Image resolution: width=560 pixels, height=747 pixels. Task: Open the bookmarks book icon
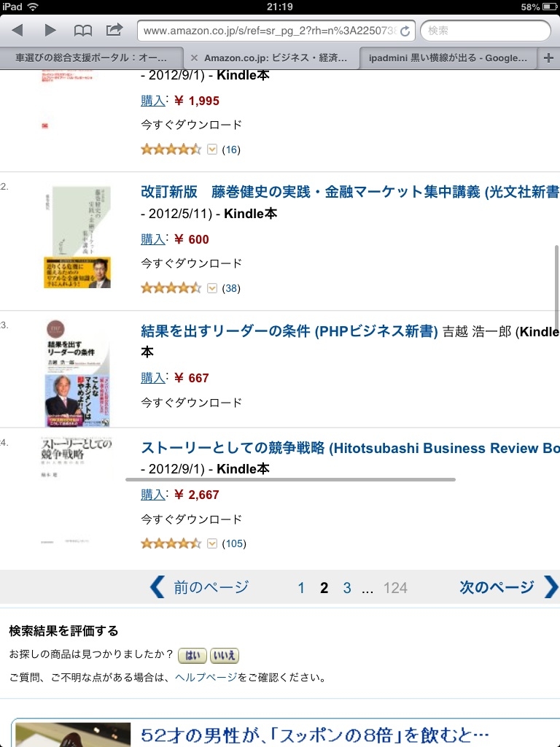click(83, 31)
